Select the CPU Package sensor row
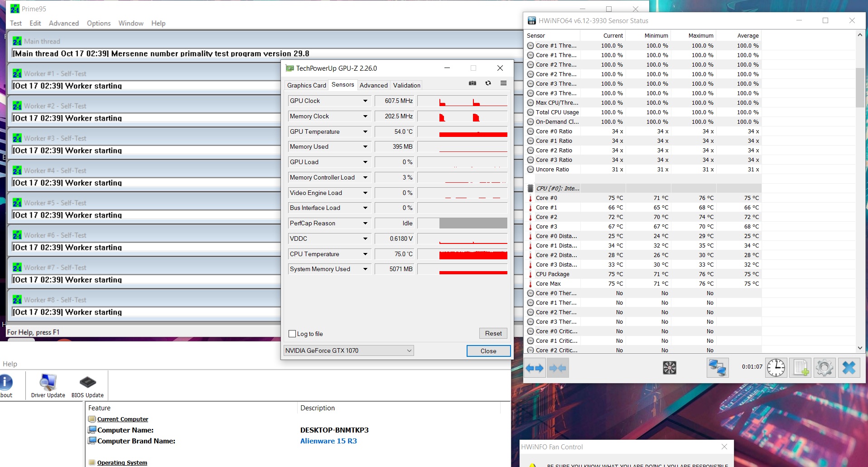The image size is (868, 467). coord(643,274)
